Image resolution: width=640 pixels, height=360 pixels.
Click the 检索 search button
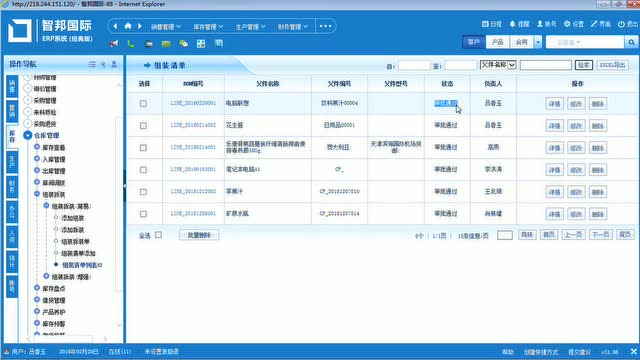pos(584,65)
